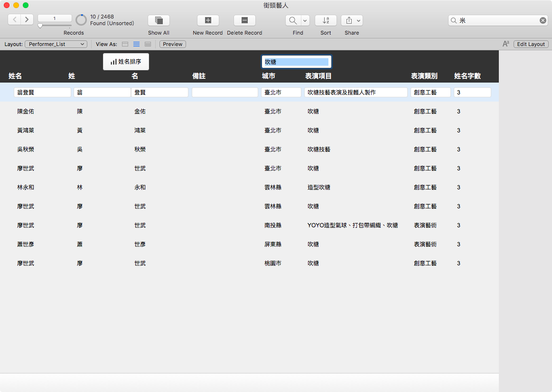The width and height of the screenshot is (552, 392).
Task: Expand the Find options arrow
Action: click(x=305, y=20)
